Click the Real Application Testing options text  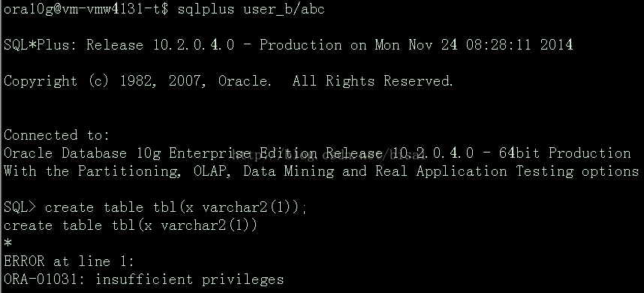click(507, 171)
